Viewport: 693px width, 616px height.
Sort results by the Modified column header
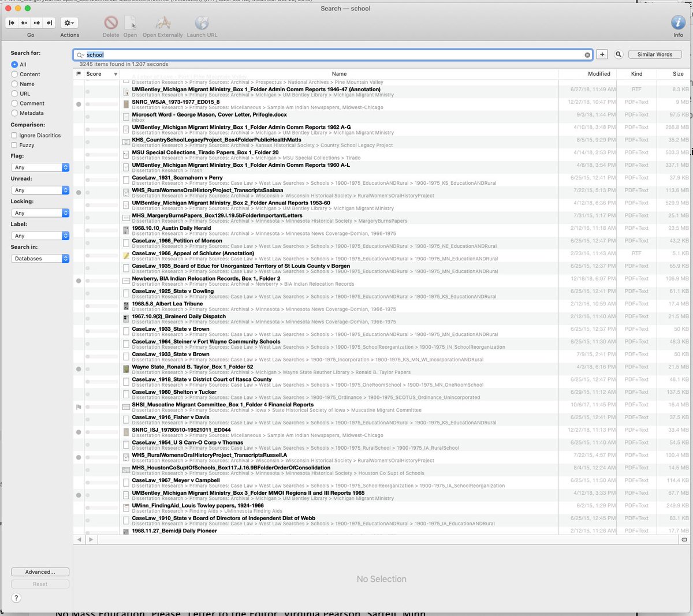pyautogui.click(x=588, y=74)
